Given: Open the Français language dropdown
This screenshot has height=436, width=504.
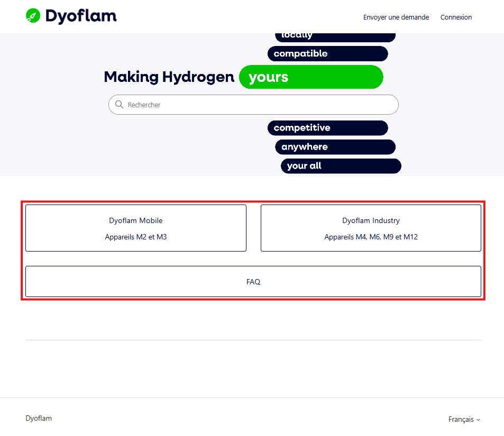Looking at the screenshot, I should point(464,419).
